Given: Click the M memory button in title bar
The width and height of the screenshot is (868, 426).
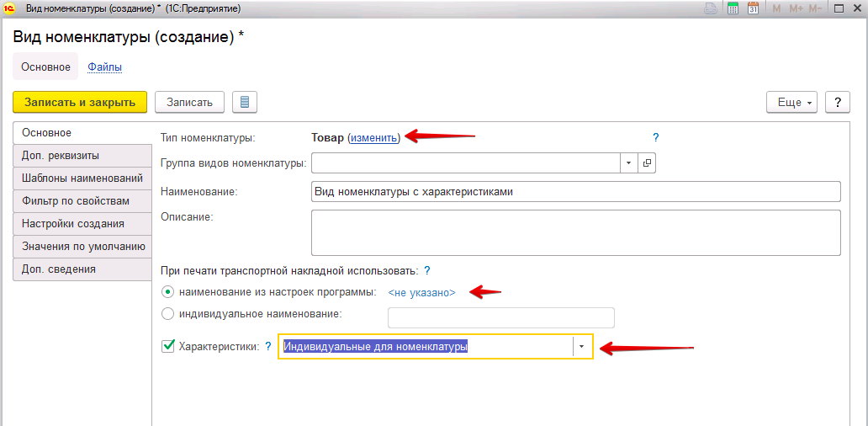Looking at the screenshot, I should click(776, 9).
